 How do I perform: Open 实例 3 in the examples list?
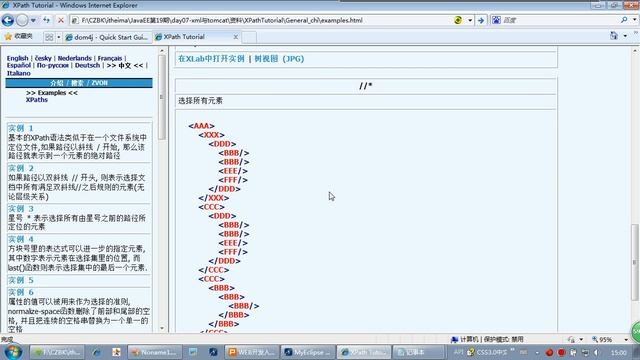[x=21, y=209]
